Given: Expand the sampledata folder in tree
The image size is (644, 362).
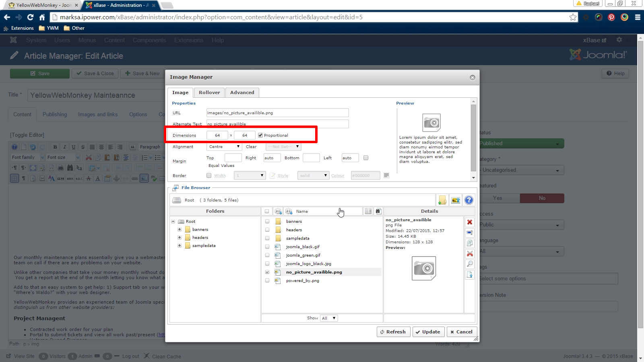Looking at the screenshot, I should 180,245.
